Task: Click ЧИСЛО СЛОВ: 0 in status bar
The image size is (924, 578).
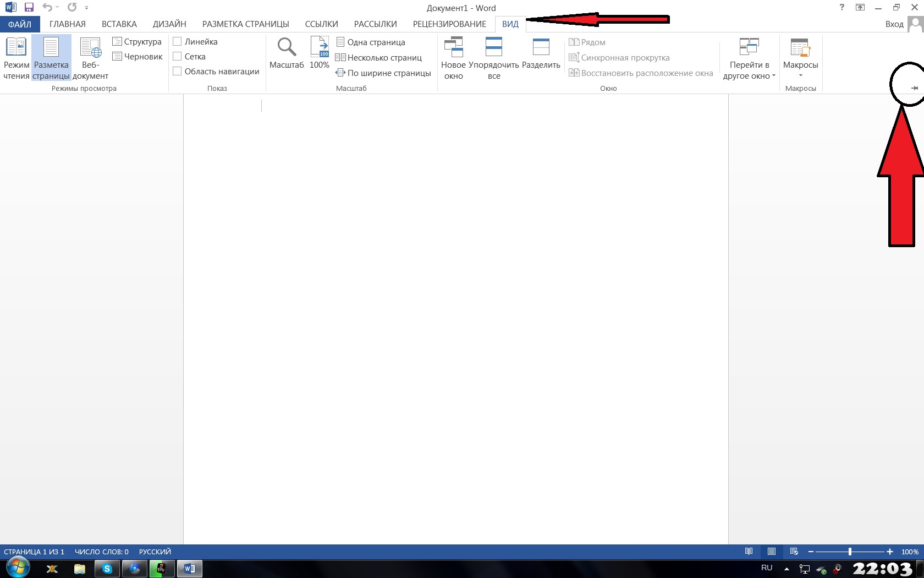Action: tap(102, 552)
